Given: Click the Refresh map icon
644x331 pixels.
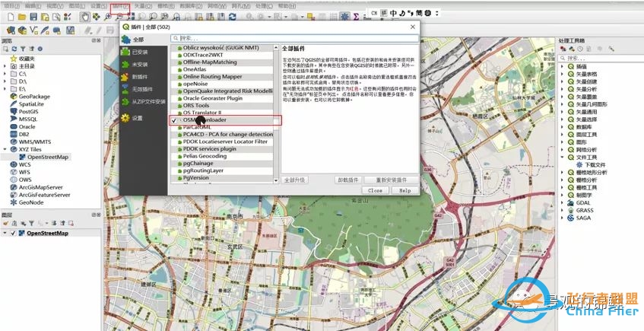Looking at the screenshot, I should tap(233, 17).
